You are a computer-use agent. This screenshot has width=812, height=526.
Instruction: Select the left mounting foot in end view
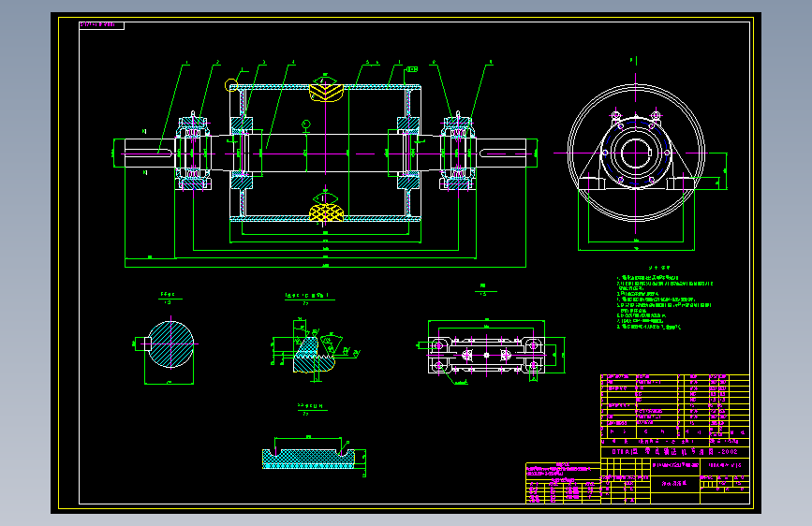click(592, 183)
